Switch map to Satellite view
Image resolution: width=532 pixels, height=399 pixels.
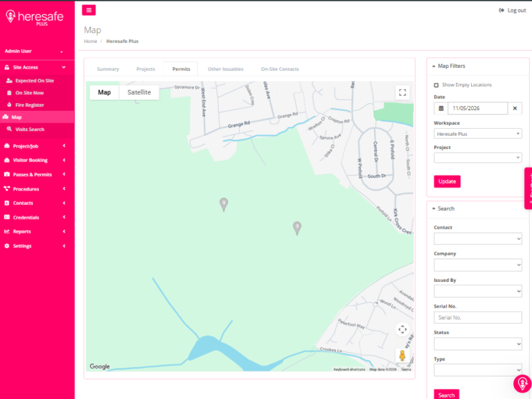[139, 92]
